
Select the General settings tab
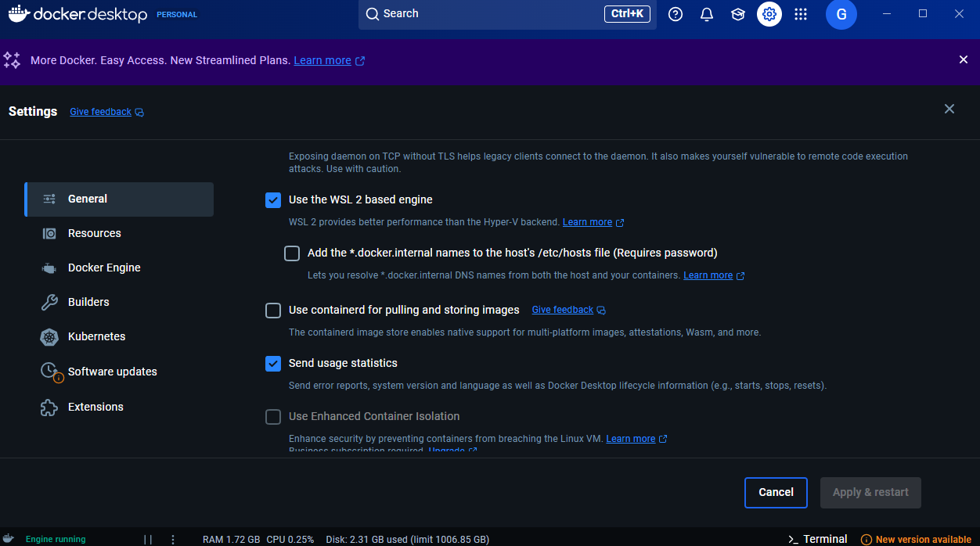pos(119,199)
